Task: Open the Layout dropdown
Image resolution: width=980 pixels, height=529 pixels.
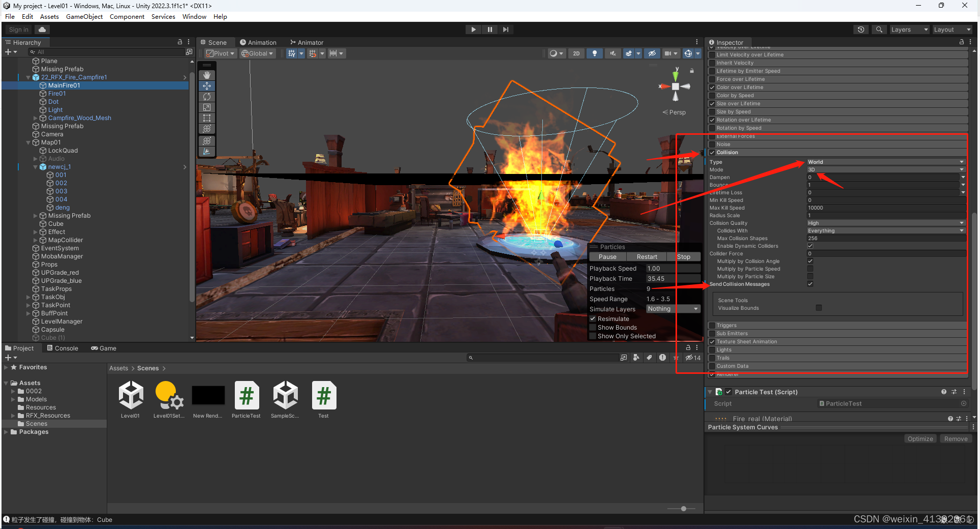Action: (x=952, y=30)
